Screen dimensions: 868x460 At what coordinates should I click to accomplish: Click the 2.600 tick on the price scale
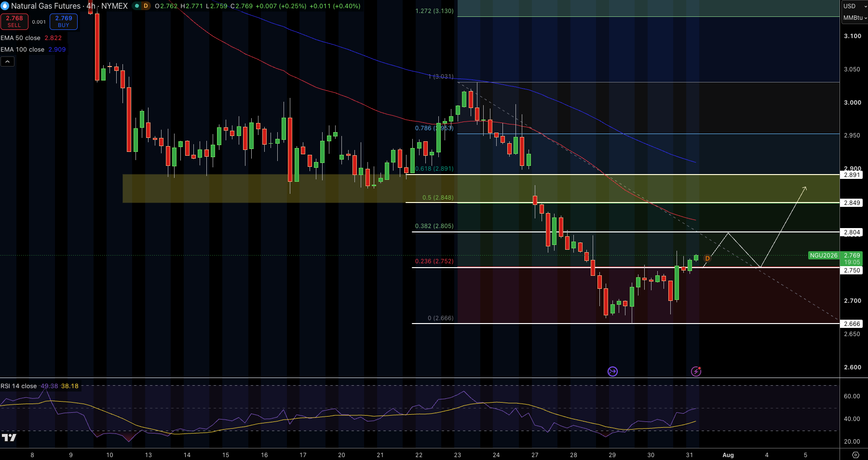pos(853,367)
